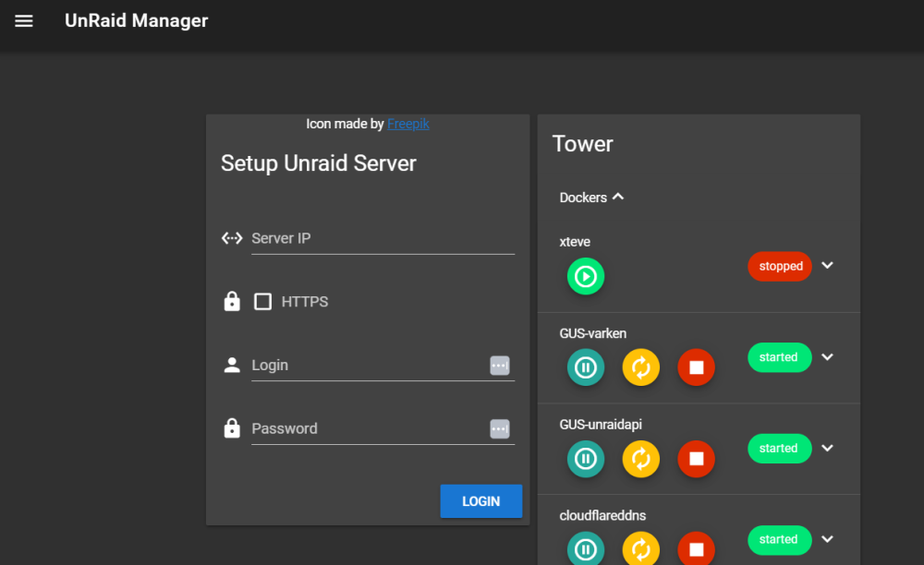Enable the HTTPS checkbox

(x=262, y=301)
